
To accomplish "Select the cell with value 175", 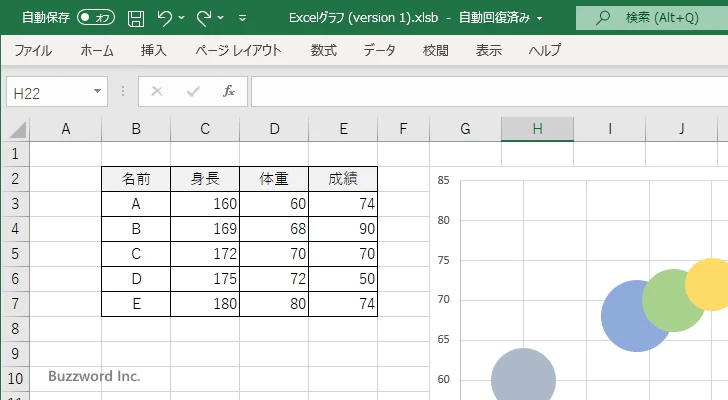I will point(205,279).
